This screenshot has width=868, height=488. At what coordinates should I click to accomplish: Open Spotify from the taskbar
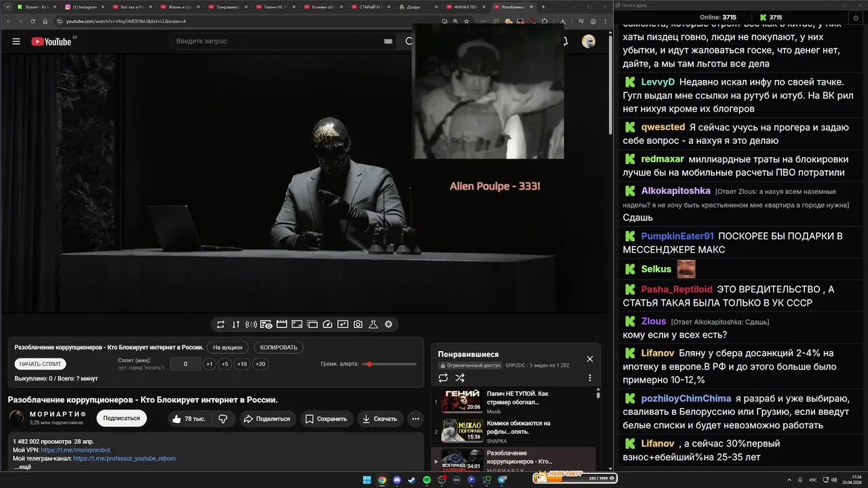427,480
